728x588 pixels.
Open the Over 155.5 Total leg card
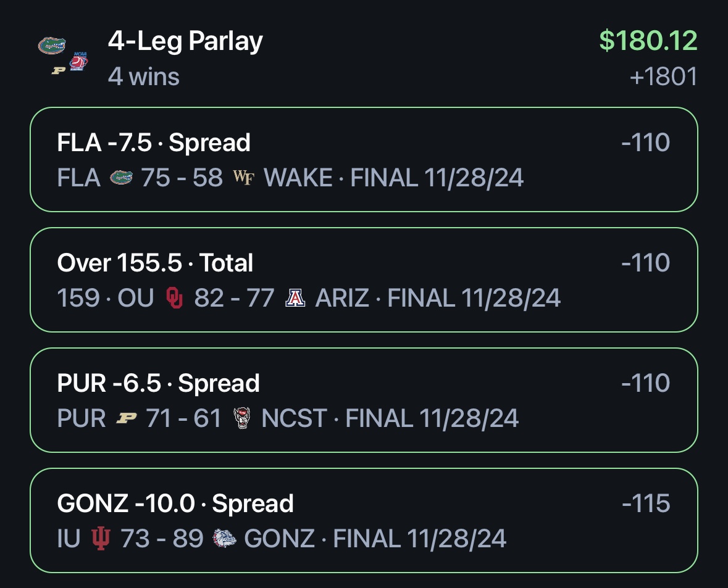click(x=364, y=280)
